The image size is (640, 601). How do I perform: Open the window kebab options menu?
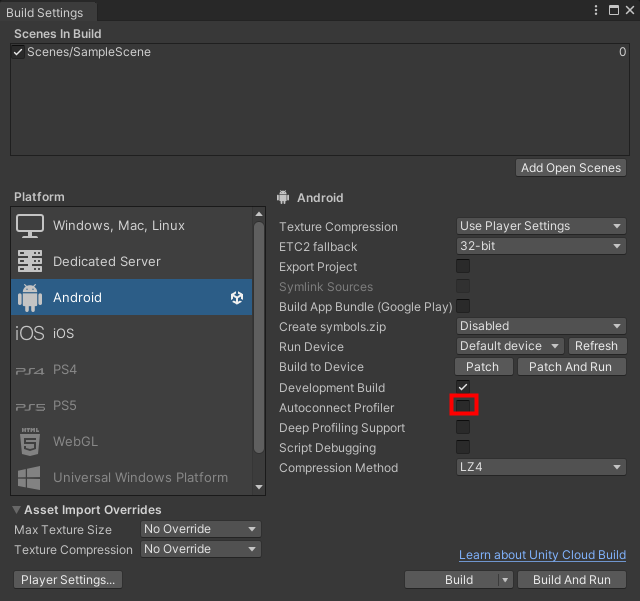596,10
